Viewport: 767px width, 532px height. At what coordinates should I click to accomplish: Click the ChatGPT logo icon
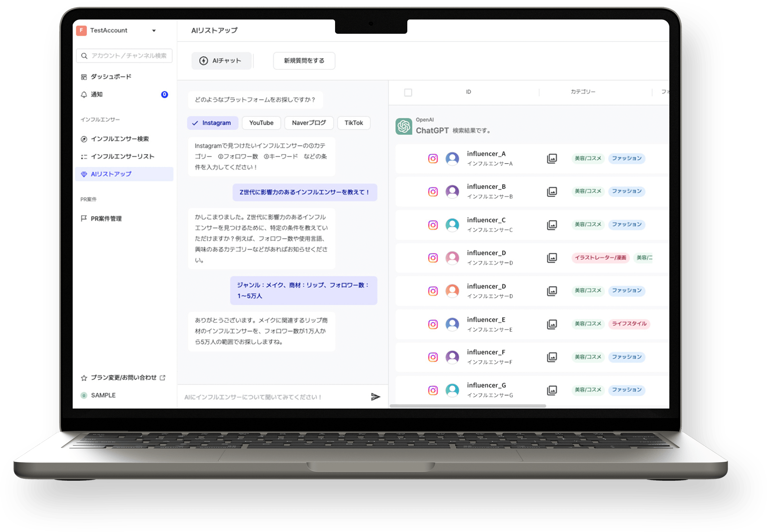pos(404,127)
